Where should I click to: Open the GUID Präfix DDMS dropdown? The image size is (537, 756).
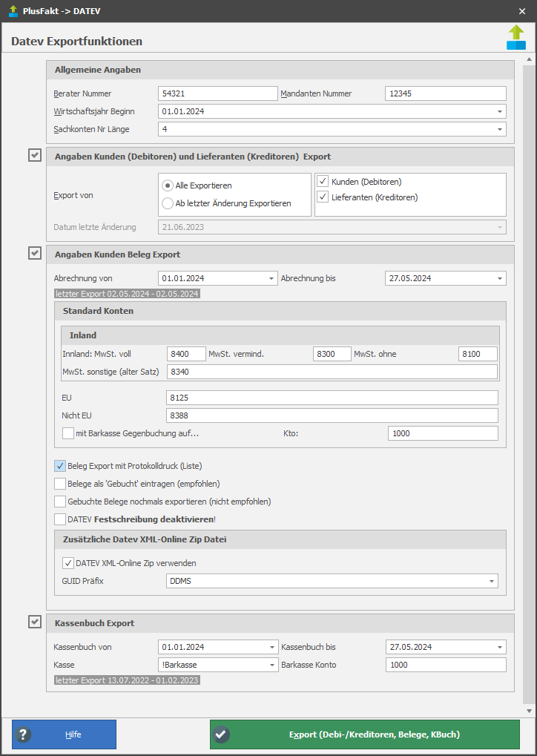click(x=492, y=581)
